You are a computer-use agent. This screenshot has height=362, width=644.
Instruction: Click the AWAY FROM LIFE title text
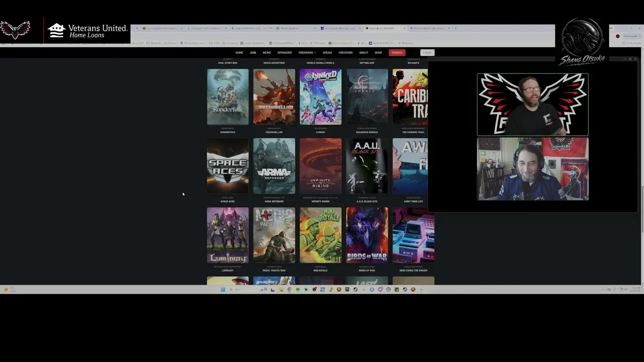(x=413, y=202)
